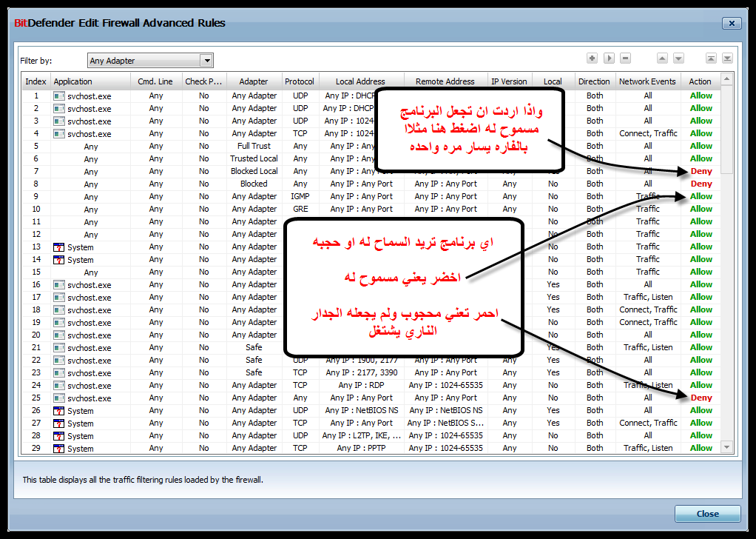Click the Local Address column header
The image size is (756, 539).
point(361,81)
